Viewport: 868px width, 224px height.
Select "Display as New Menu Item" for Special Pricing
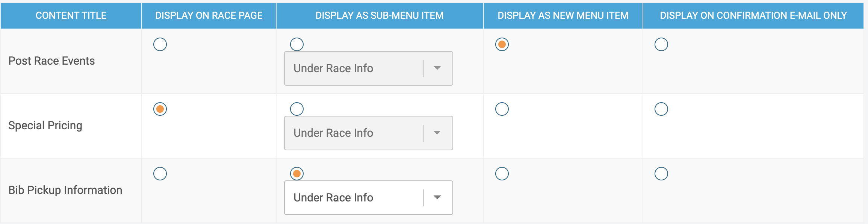(502, 109)
